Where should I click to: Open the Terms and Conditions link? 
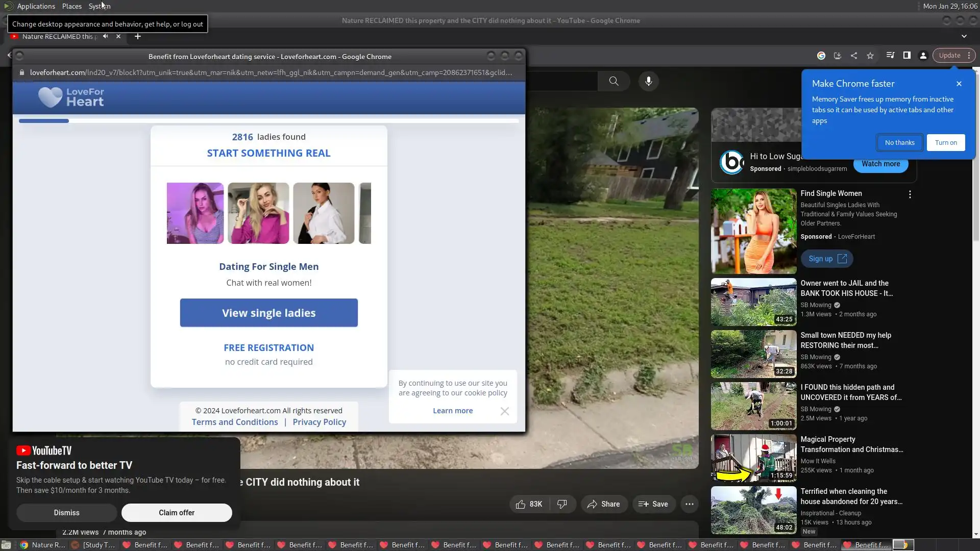[235, 422]
